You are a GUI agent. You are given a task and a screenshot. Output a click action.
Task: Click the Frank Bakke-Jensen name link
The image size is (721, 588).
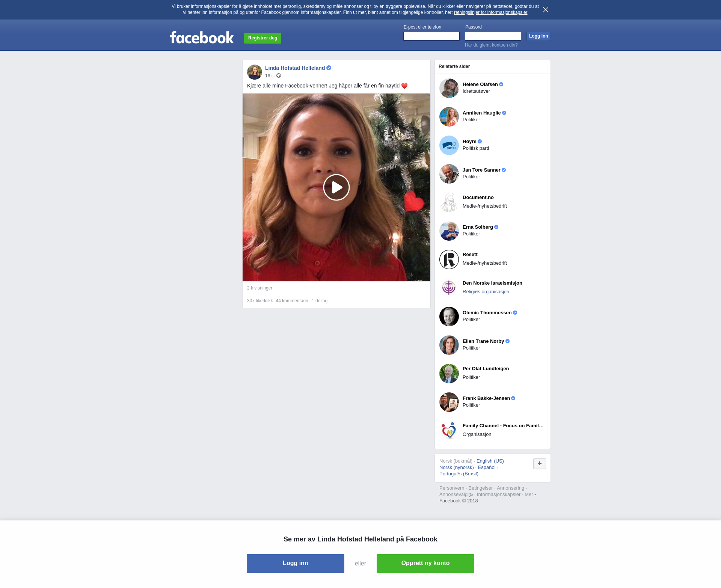point(486,398)
